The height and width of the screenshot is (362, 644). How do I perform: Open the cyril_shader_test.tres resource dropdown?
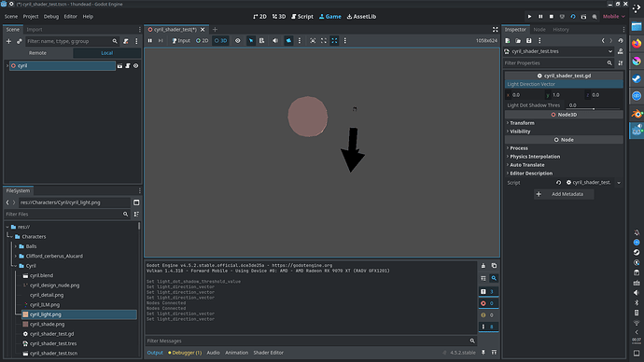click(x=609, y=51)
